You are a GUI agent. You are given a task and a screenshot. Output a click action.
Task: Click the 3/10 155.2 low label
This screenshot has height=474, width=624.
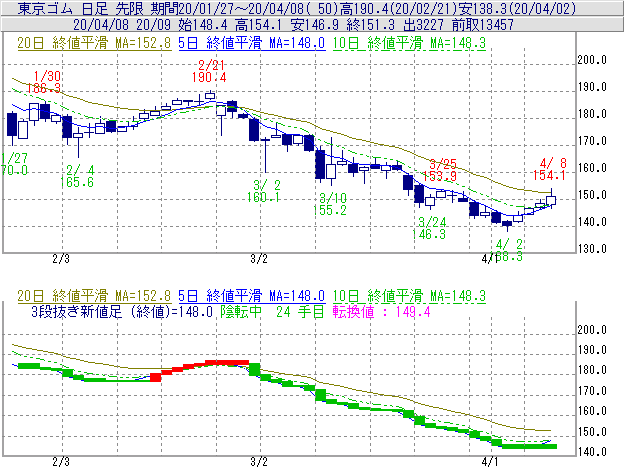330,204
